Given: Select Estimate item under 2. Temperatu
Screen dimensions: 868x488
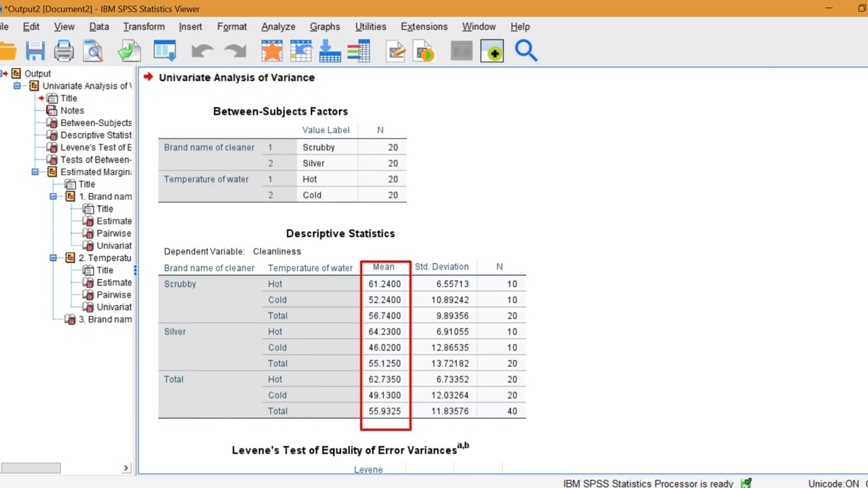Looking at the screenshot, I should click(x=114, y=283).
